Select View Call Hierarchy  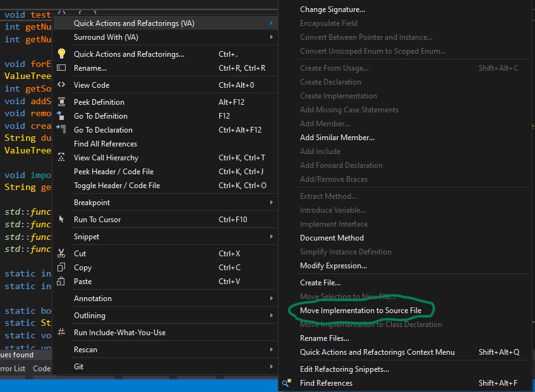click(106, 158)
